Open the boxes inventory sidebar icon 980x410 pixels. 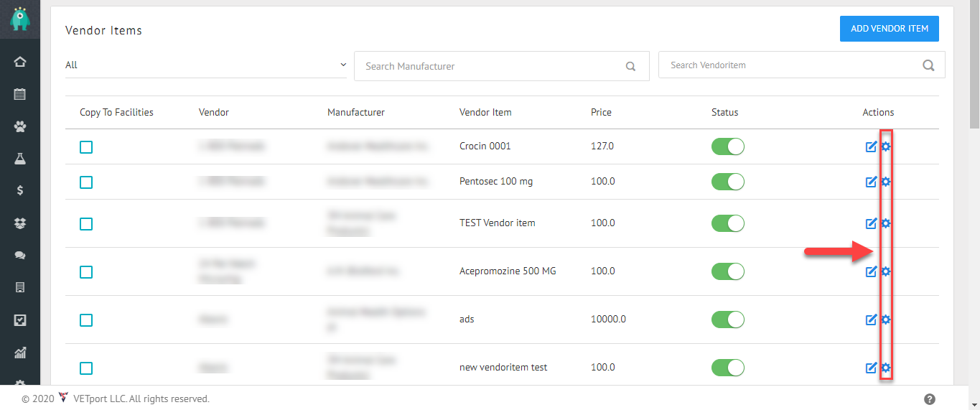(20, 223)
